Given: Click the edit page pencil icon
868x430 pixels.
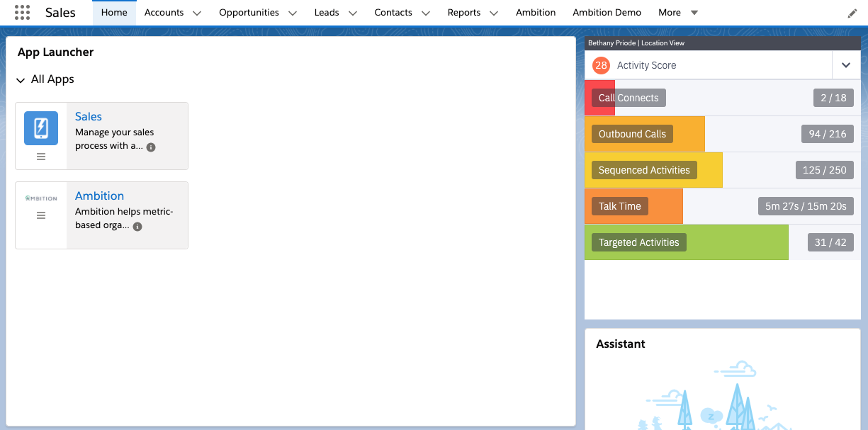Looking at the screenshot, I should [x=852, y=13].
